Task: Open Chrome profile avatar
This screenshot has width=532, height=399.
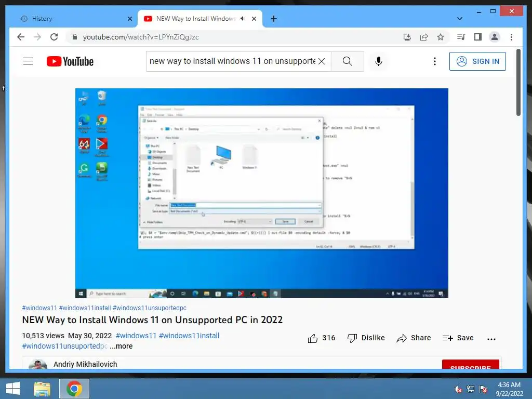Action: pyautogui.click(x=495, y=37)
